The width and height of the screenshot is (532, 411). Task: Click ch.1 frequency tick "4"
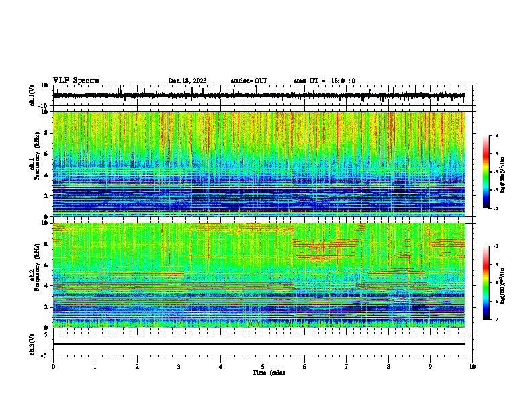pos(47,175)
